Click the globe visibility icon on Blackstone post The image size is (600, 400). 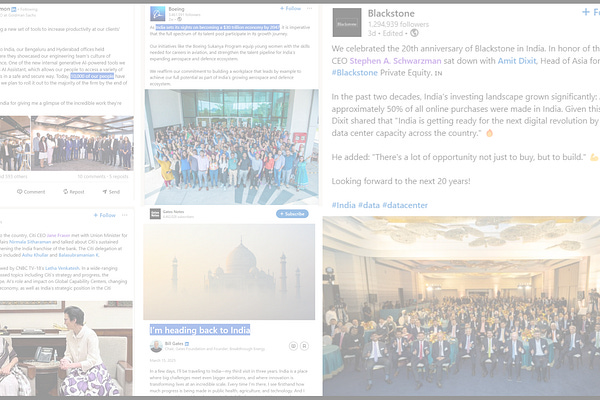coord(414,33)
